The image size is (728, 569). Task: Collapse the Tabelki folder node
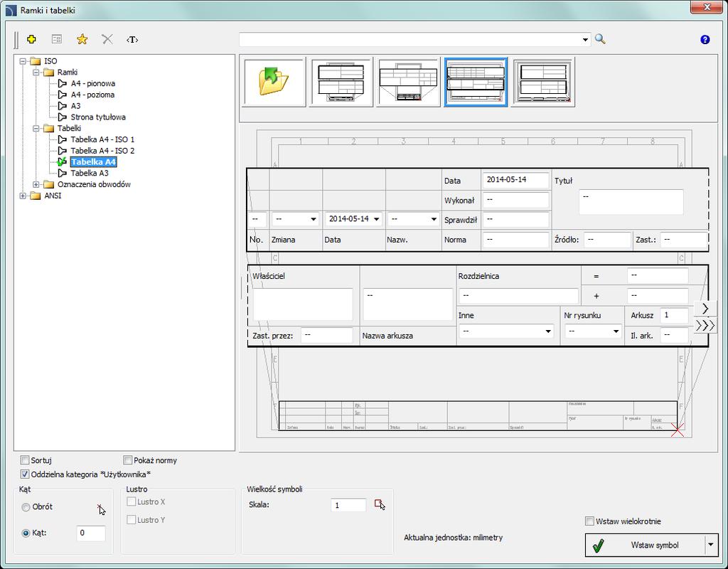36,128
